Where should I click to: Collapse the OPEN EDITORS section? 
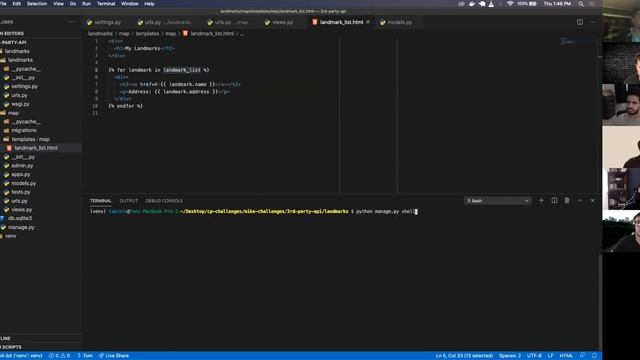pyautogui.click(x=12, y=33)
